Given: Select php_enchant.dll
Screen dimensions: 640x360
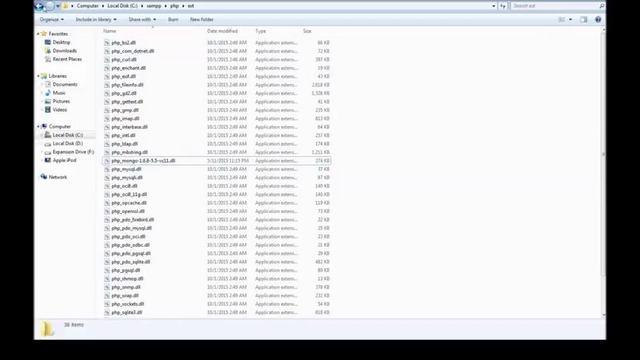Looking at the screenshot, I should [x=129, y=68].
